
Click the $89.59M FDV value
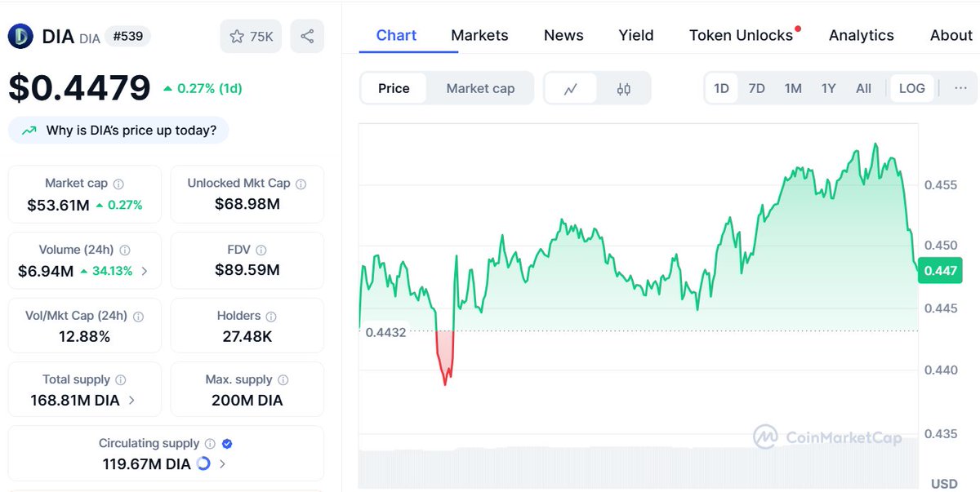tap(247, 270)
